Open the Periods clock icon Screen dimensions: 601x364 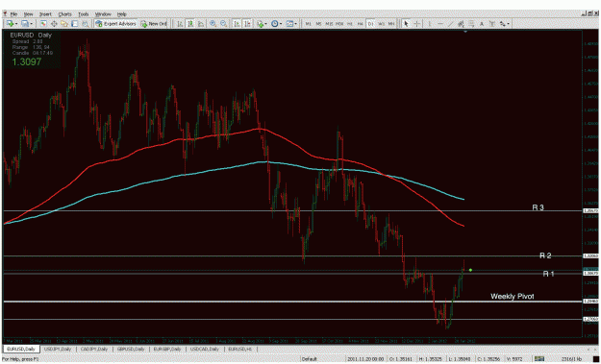tap(275, 24)
